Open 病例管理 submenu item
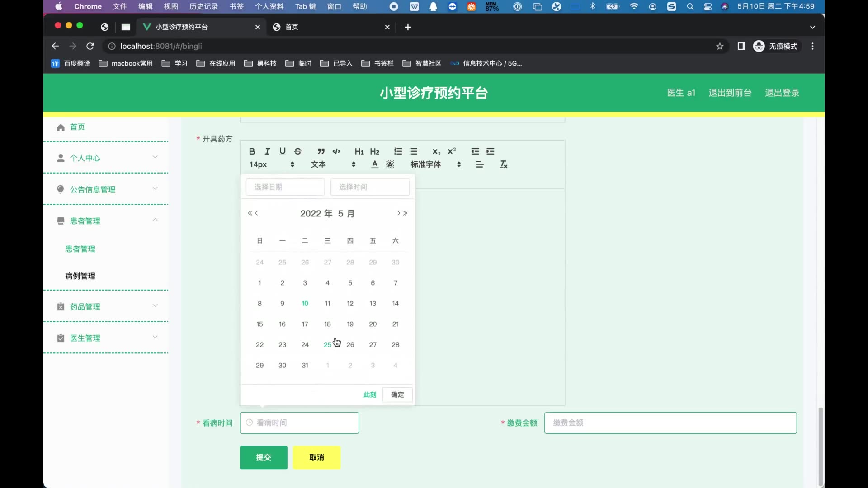Image resolution: width=868 pixels, height=488 pixels. point(80,276)
